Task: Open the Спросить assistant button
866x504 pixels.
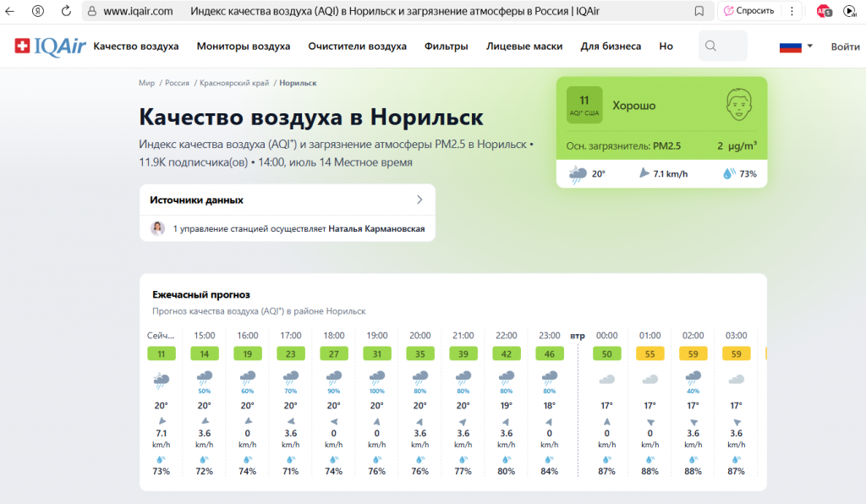Action: 749,11
